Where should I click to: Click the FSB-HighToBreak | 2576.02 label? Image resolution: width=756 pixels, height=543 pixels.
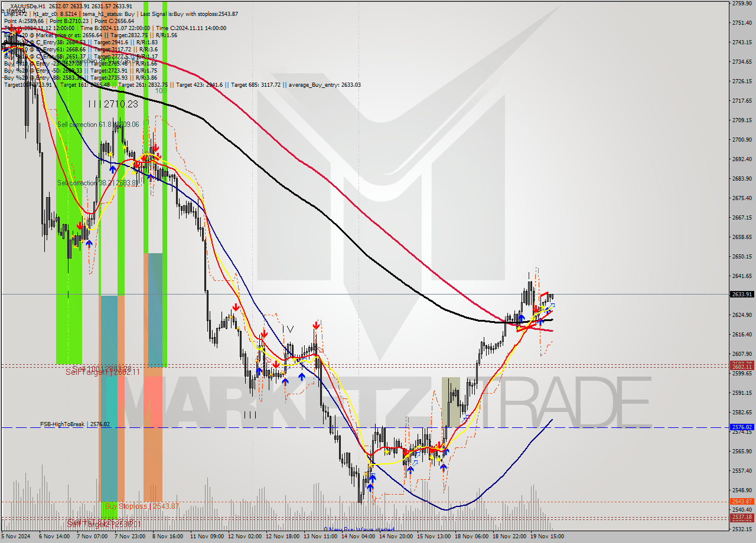coord(75,424)
